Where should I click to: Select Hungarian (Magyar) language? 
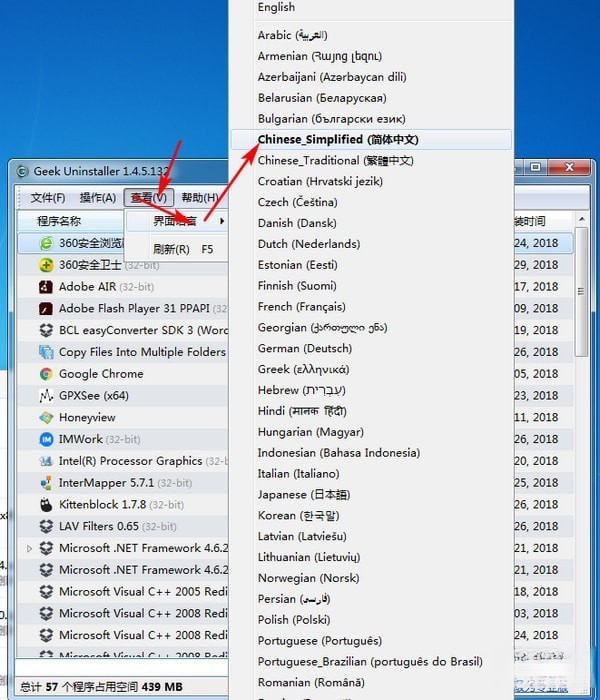pyautogui.click(x=371, y=432)
